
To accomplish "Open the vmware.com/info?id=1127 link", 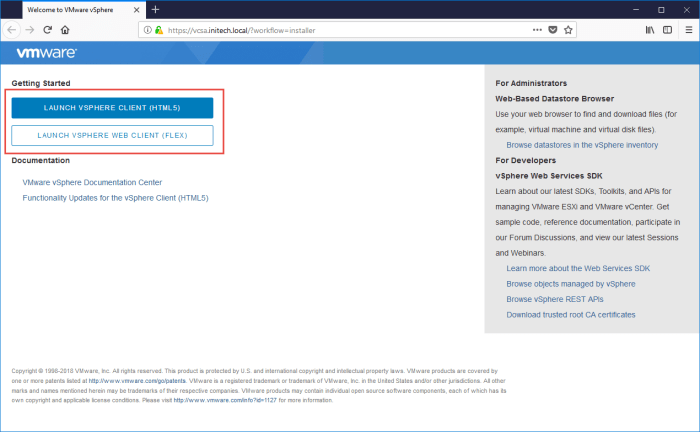I will pyautogui.click(x=225, y=400).
